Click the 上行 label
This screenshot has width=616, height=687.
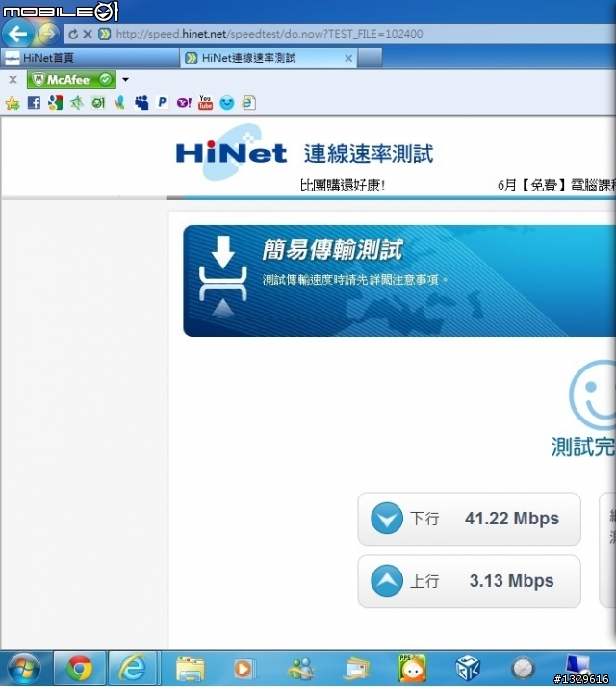click(424, 581)
